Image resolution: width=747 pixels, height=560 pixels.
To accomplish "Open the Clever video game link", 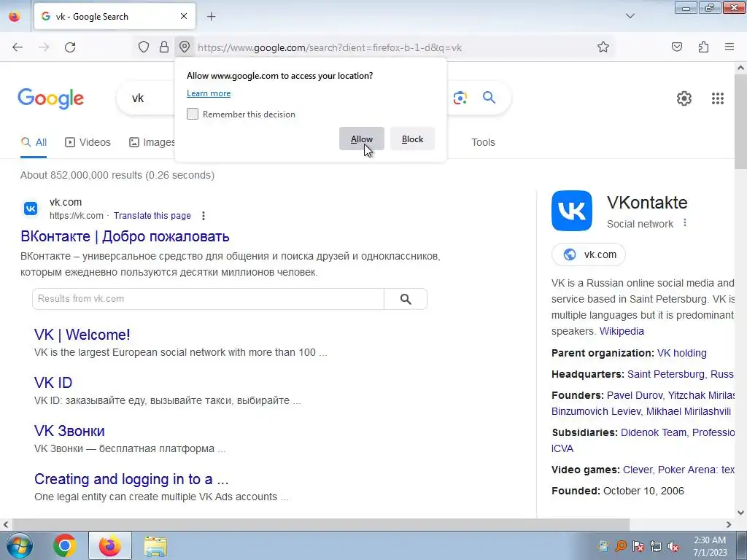I will click(638, 470).
